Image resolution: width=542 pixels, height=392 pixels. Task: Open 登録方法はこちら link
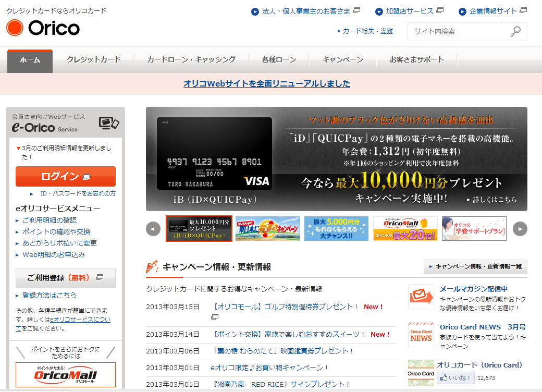(50, 295)
